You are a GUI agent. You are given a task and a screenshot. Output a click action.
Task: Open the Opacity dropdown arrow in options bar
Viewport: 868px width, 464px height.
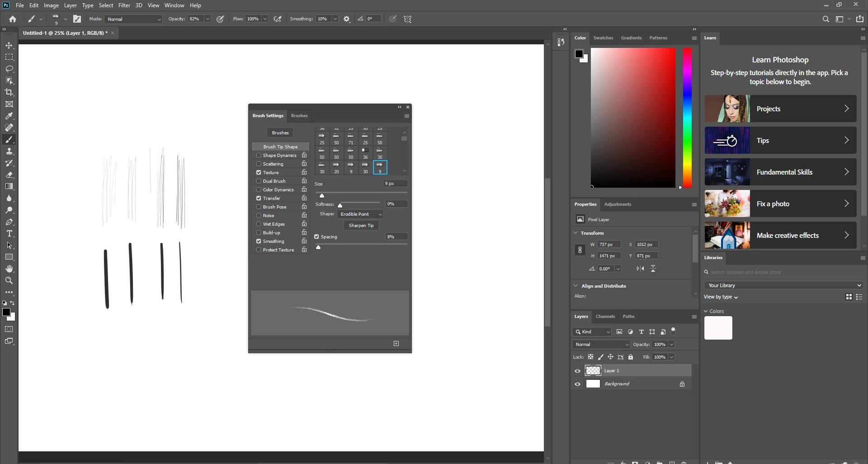click(x=208, y=19)
